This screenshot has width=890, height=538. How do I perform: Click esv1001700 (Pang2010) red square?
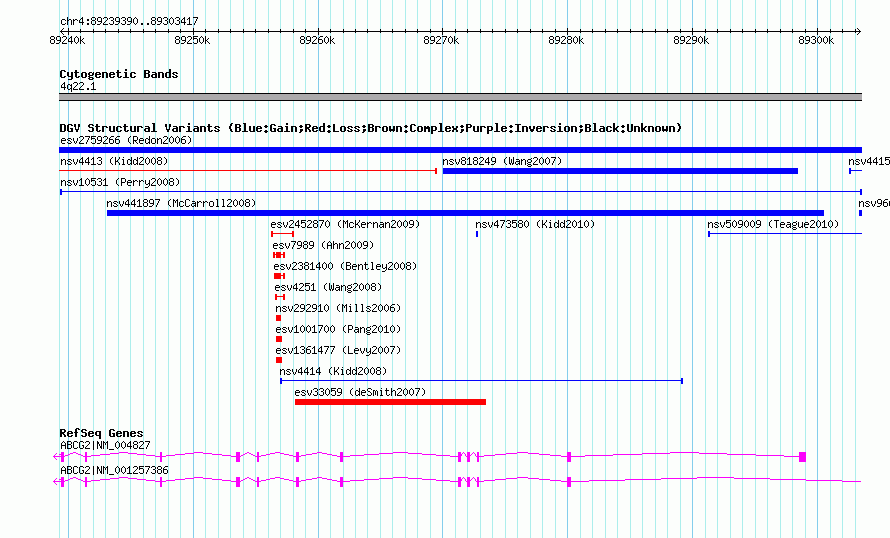click(x=279, y=339)
